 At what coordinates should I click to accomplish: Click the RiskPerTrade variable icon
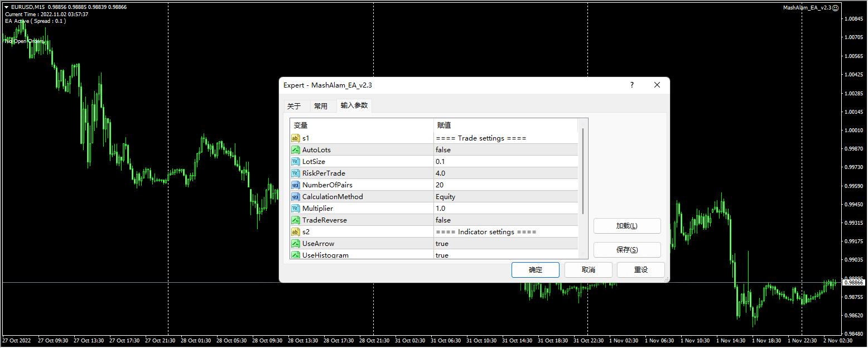[x=295, y=173]
